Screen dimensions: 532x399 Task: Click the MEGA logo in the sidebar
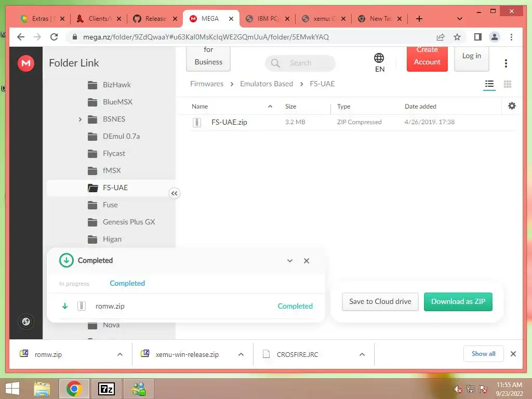click(26, 63)
